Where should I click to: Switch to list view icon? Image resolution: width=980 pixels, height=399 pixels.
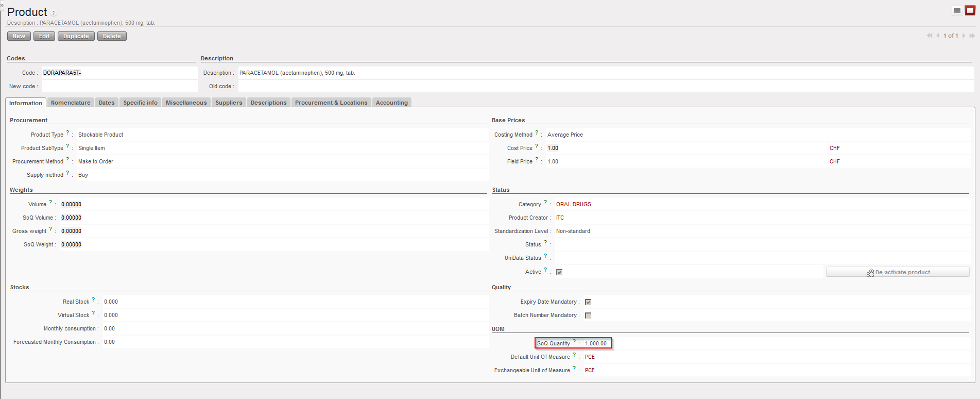[957, 11]
